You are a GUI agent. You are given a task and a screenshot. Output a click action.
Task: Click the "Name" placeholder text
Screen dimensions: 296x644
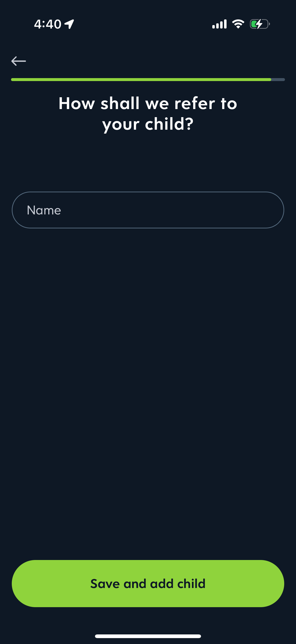[x=44, y=210]
